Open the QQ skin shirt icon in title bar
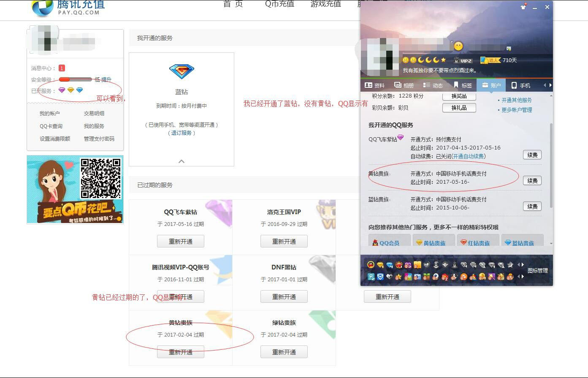 524,6
